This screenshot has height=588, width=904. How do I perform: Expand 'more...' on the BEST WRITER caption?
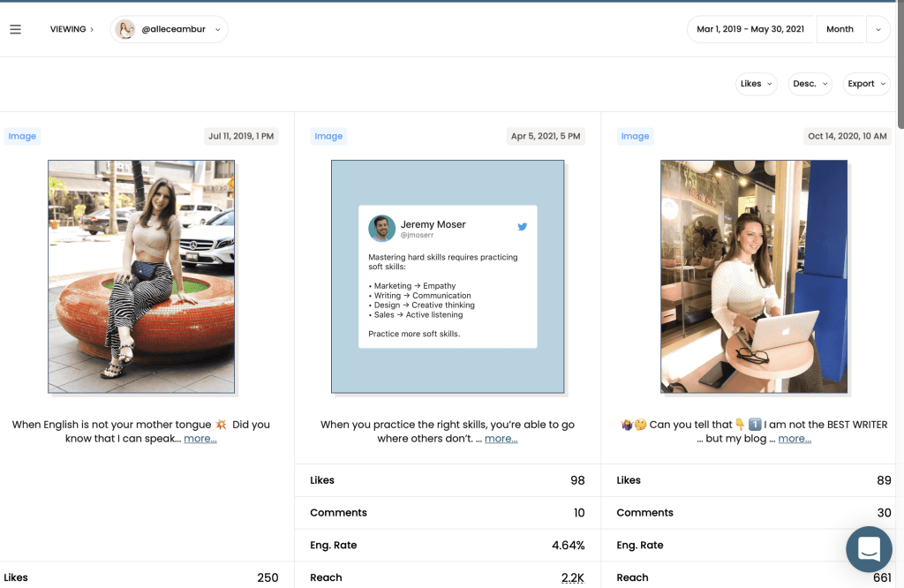(795, 439)
